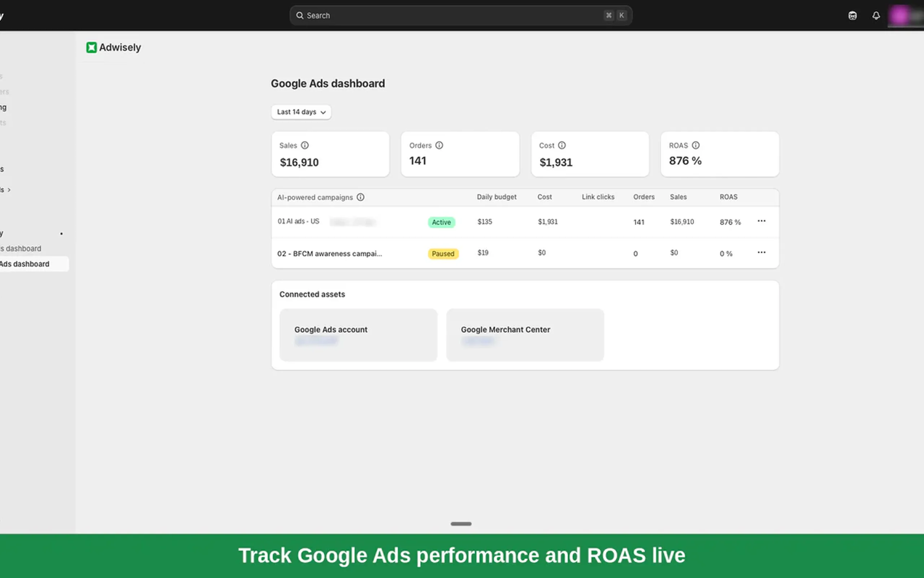Click the 876 % value in ROAS card
The height and width of the screenshot is (578, 924).
[685, 161]
